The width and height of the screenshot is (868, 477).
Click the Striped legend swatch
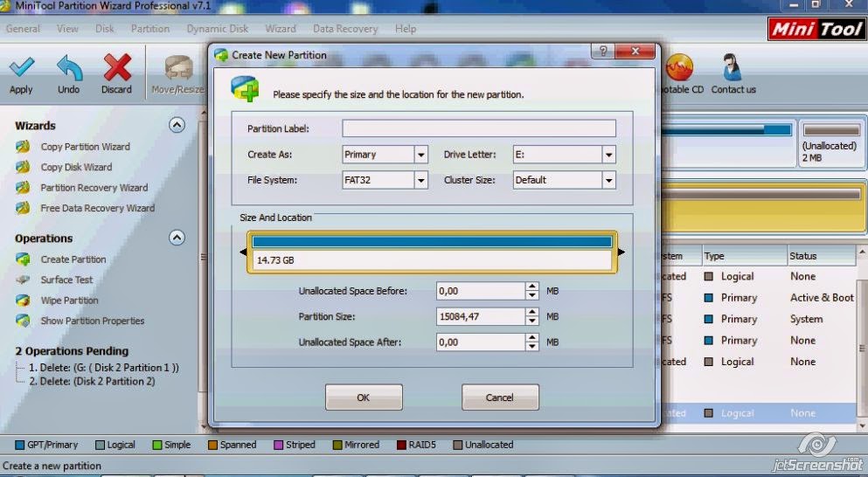tap(279, 445)
